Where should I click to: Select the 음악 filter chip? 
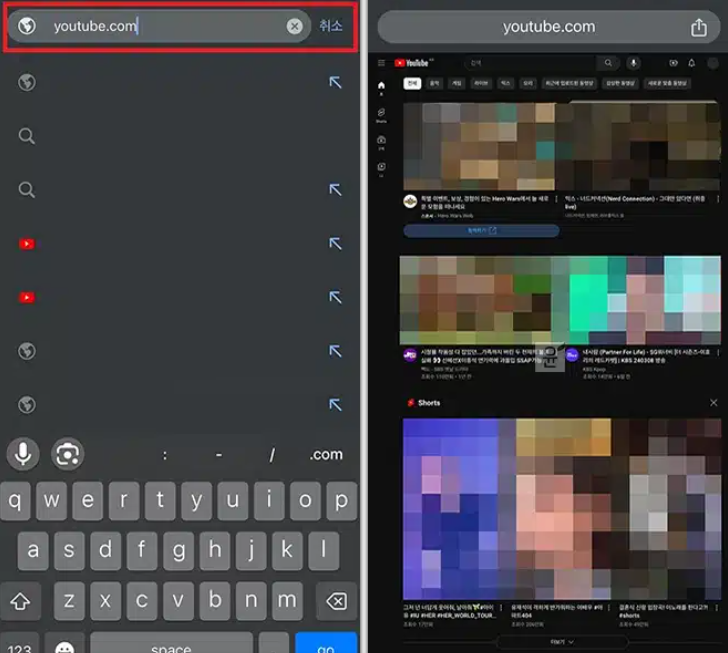(435, 83)
